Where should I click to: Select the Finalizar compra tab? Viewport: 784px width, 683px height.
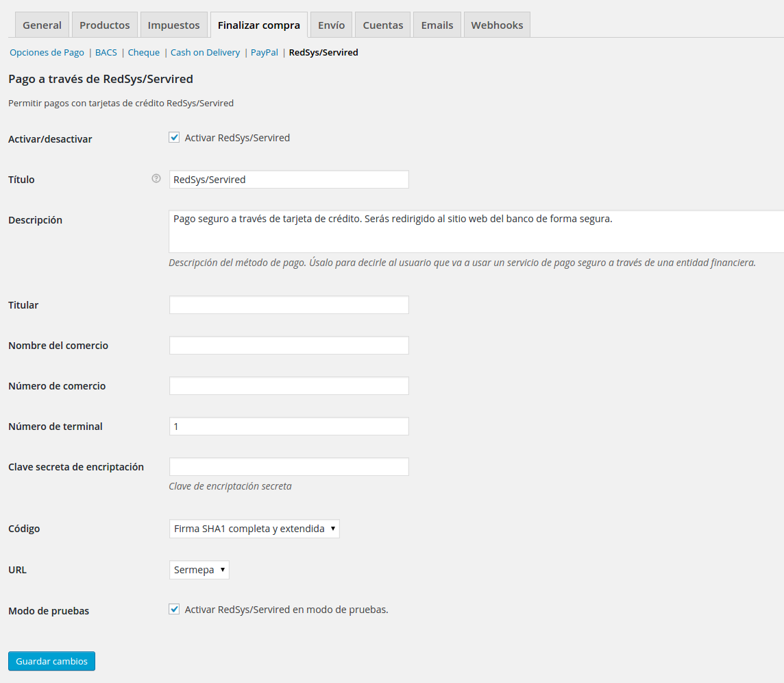coord(259,25)
